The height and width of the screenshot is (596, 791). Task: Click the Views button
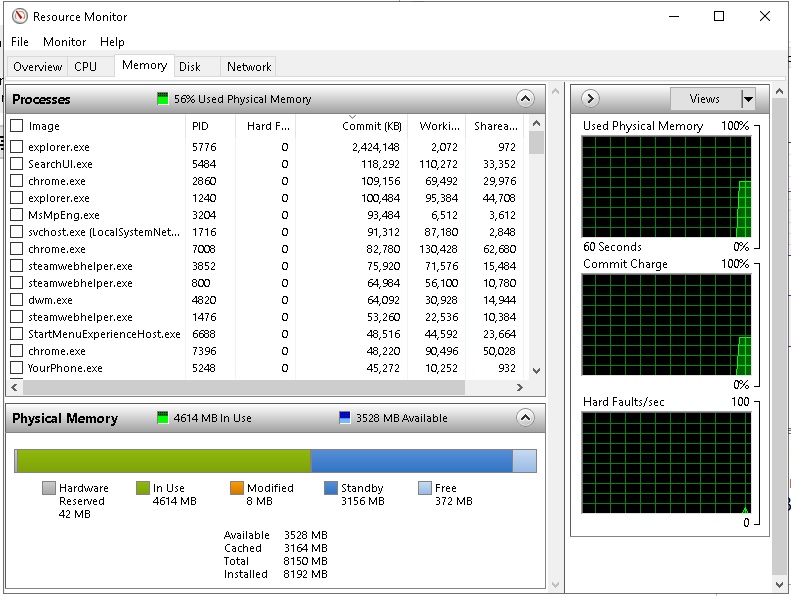[705, 99]
